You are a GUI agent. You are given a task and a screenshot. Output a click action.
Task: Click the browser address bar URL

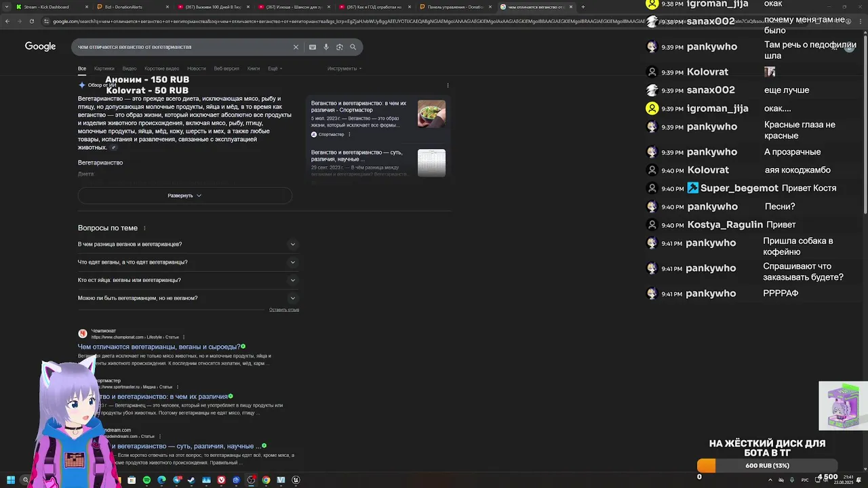pyautogui.click(x=346, y=21)
